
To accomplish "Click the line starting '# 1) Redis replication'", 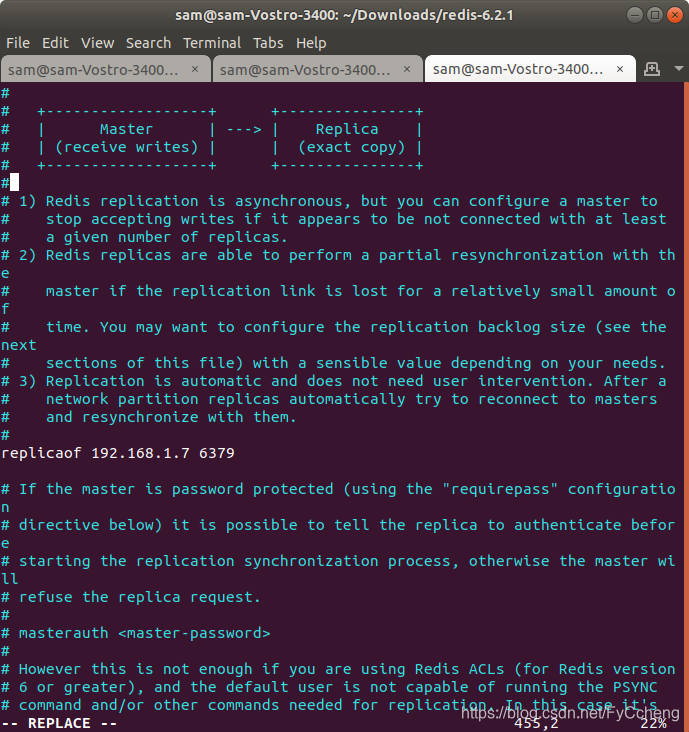I will tap(329, 201).
